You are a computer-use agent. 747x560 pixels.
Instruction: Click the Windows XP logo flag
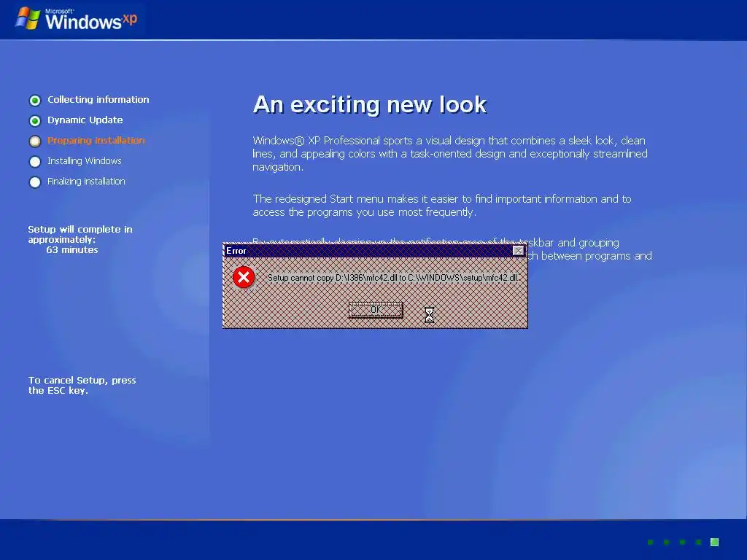click(28, 19)
